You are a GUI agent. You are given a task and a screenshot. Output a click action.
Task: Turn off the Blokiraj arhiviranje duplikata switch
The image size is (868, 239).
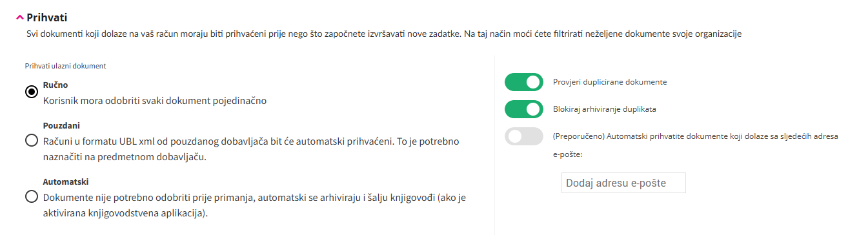tap(524, 110)
